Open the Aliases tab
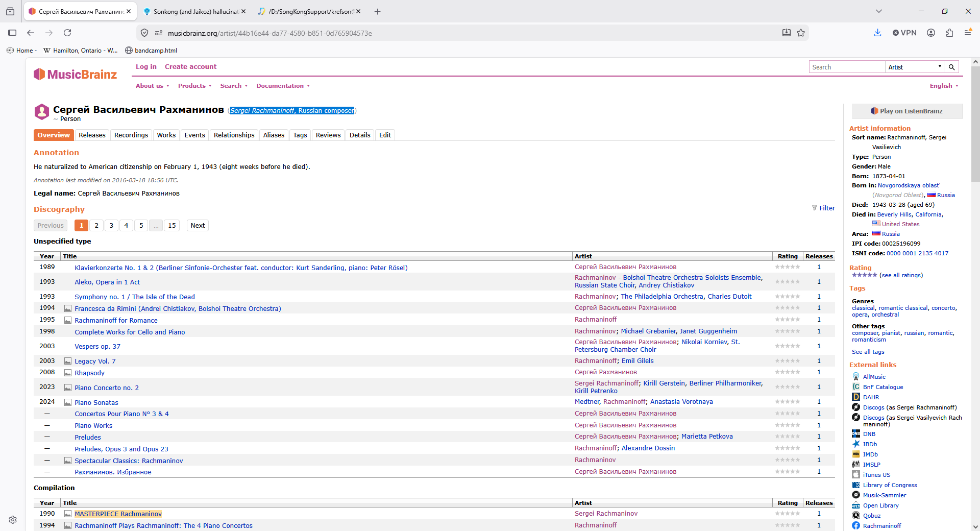Screen dimensions: 980x531 pyautogui.click(x=274, y=135)
